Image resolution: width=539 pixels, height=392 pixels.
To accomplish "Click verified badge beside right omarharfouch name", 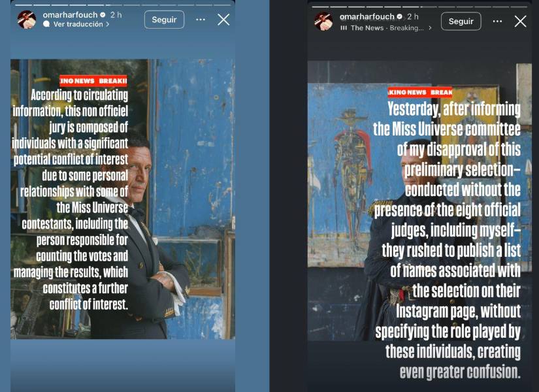I will coord(399,16).
